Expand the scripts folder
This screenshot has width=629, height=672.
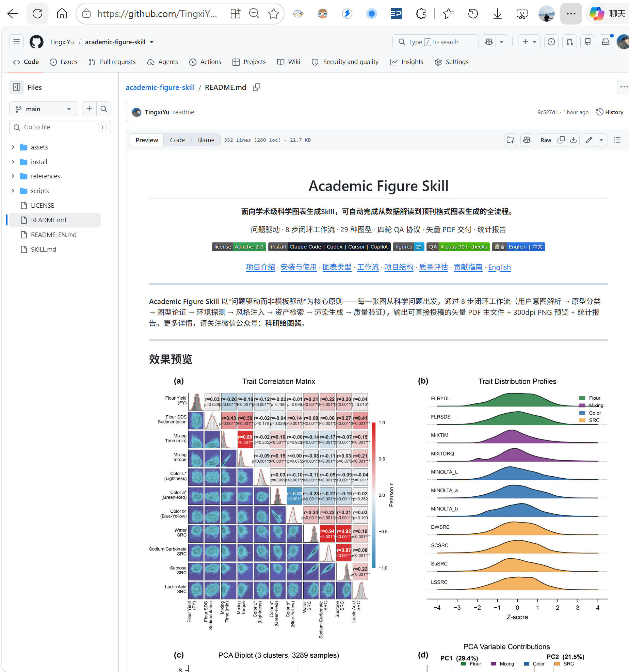tap(13, 191)
